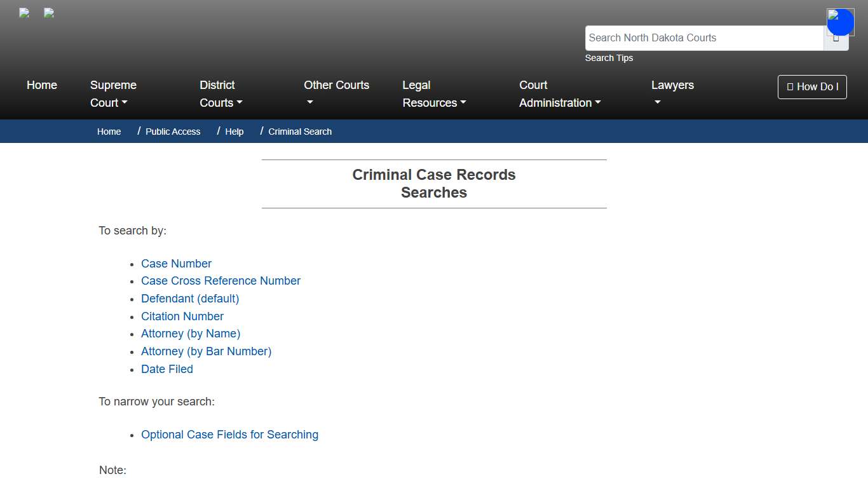Open the Other Courts dropdown
Screen dimensions: 868x488
336,93
